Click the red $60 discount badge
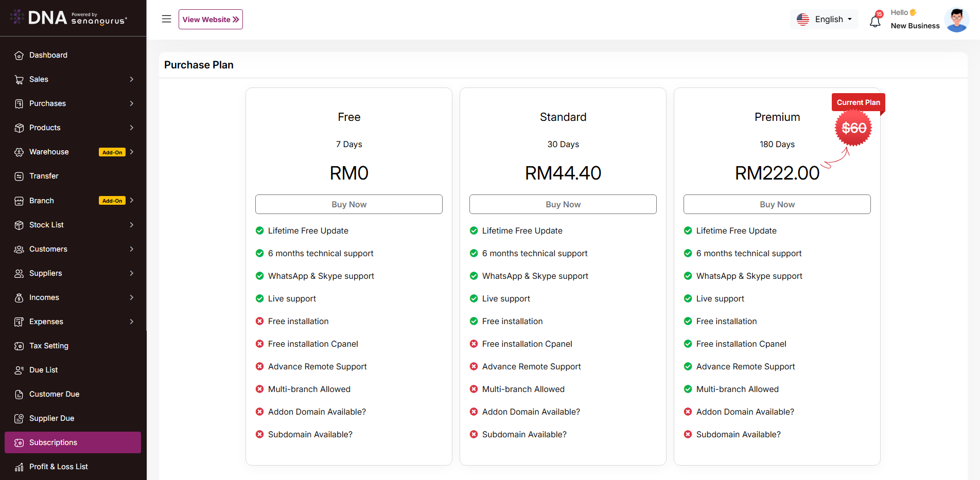Viewport: 980px width, 480px height. [x=853, y=128]
